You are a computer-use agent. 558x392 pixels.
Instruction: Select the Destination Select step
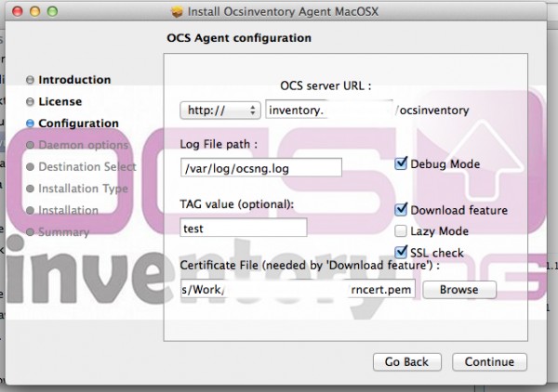87,166
